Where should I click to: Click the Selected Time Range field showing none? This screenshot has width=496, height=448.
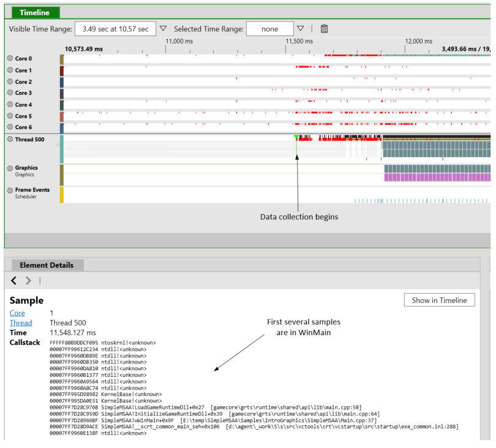click(x=270, y=29)
